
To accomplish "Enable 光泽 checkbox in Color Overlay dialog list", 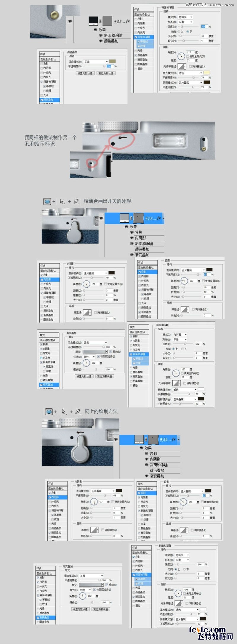I will click(41, 95).
